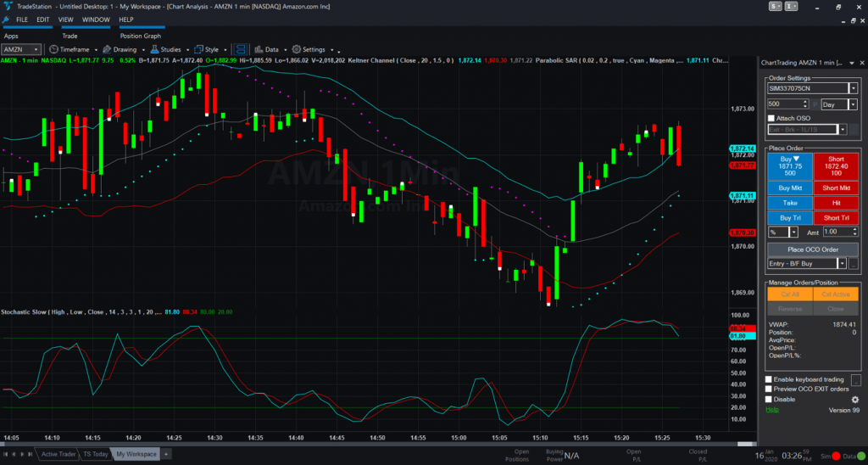The width and height of the screenshot is (868, 465).
Task: Click the Settings gear icon in toolbar
Action: click(x=296, y=49)
